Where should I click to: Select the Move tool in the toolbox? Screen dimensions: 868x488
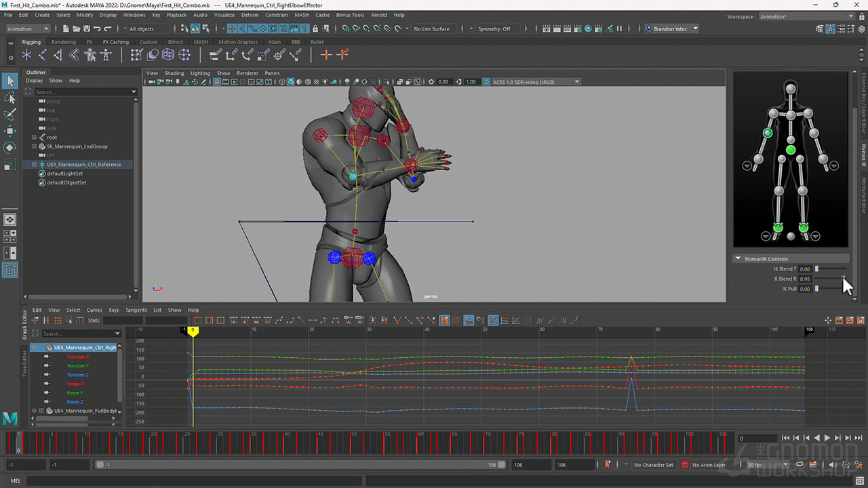[x=9, y=131]
